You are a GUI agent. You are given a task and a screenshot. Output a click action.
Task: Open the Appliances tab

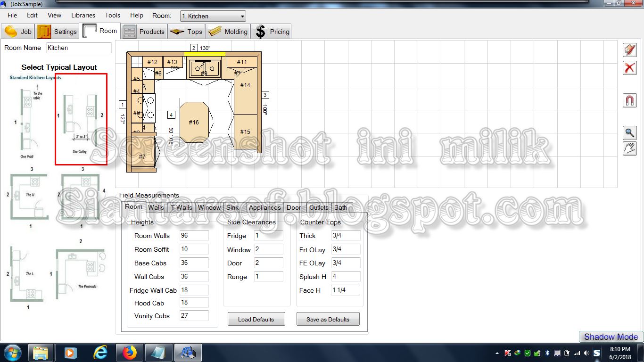pyautogui.click(x=264, y=207)
